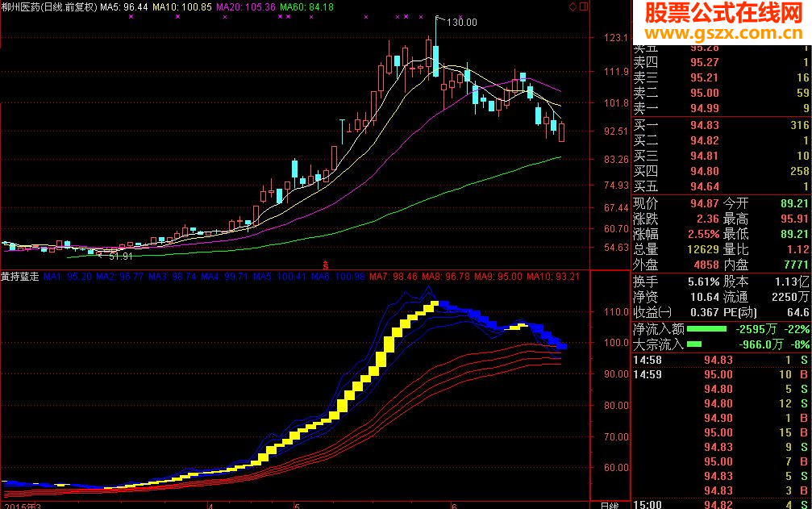Click the 量比 value 1.12
This screenshot has width=812, height=509.
click(x=798, y=249)
